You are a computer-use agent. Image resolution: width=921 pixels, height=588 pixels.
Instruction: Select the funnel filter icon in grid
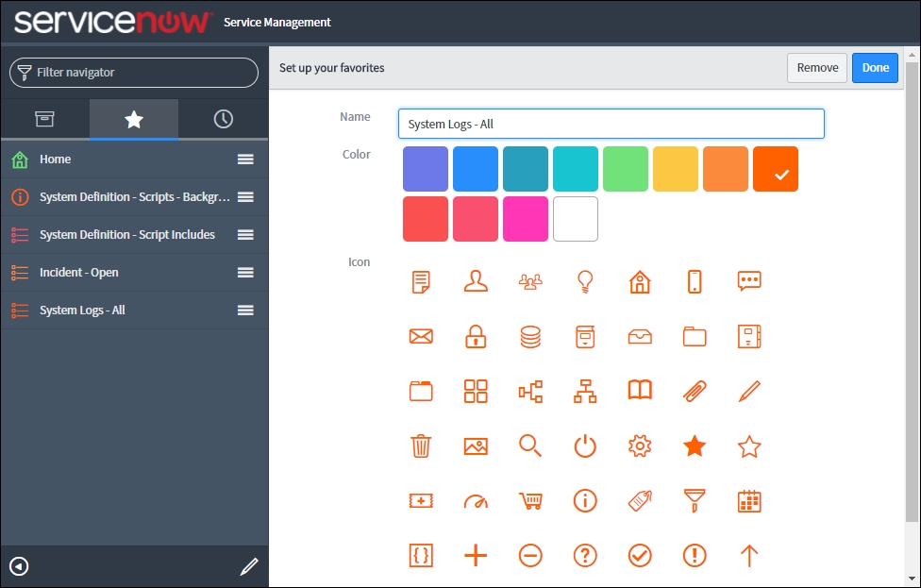[695, 501]
